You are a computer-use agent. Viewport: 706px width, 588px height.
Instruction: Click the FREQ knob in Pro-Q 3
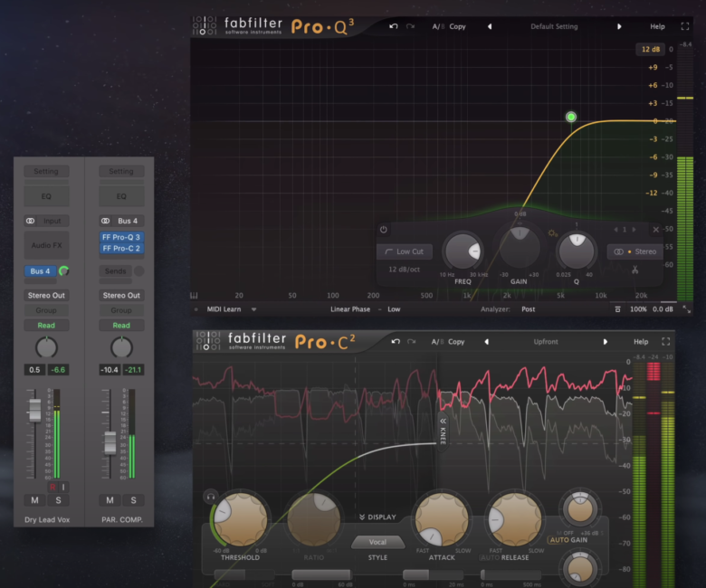(463, 251)
